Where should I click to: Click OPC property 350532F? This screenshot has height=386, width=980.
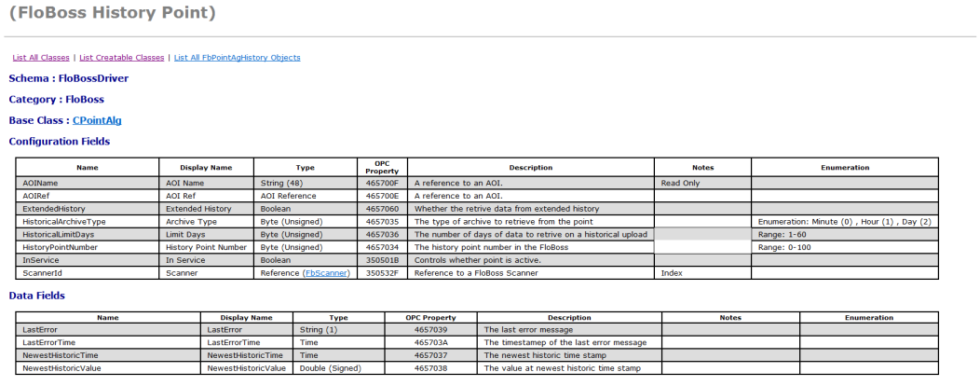click(x=383, y=273)
